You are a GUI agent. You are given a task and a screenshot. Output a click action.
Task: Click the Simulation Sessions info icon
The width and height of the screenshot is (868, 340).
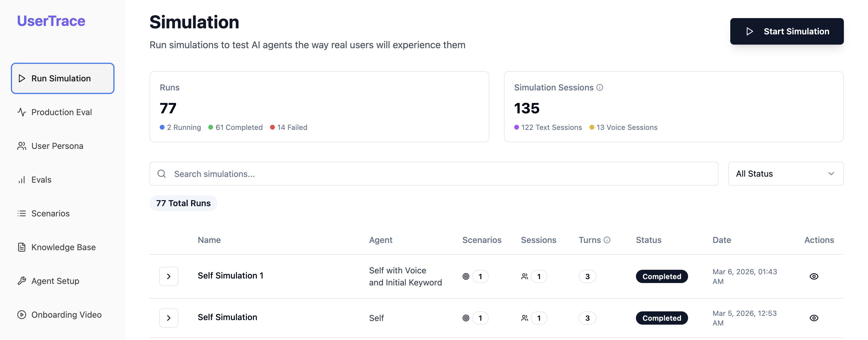coord(600,88)
